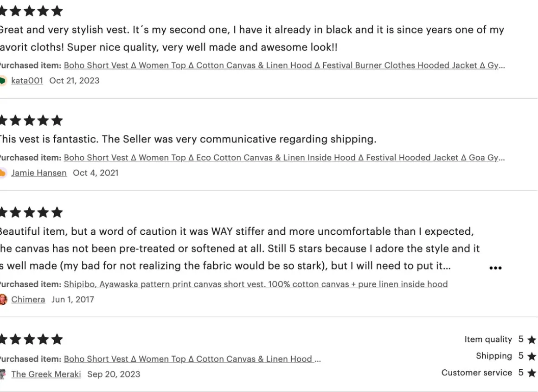Click Jamie Hansen's five-star rating
The width and height of the screenshot is (538, 392).
31,121
